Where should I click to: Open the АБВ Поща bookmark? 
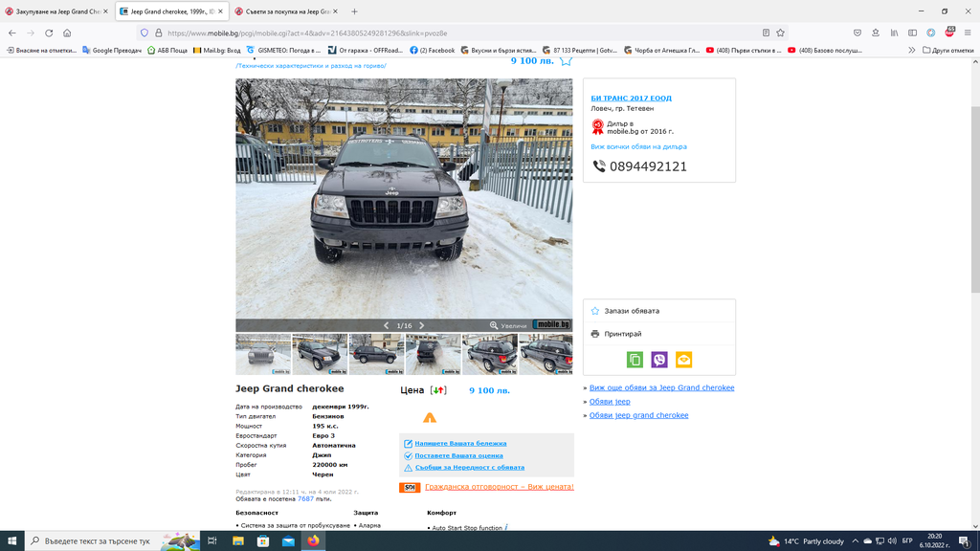click(x=167, y=50)
